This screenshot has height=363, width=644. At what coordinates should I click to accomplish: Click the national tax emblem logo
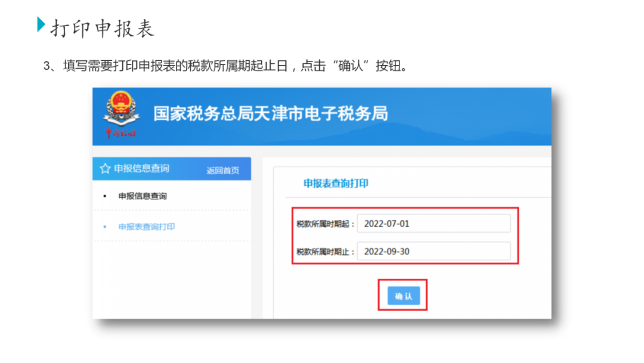click(x=121, y=114)
